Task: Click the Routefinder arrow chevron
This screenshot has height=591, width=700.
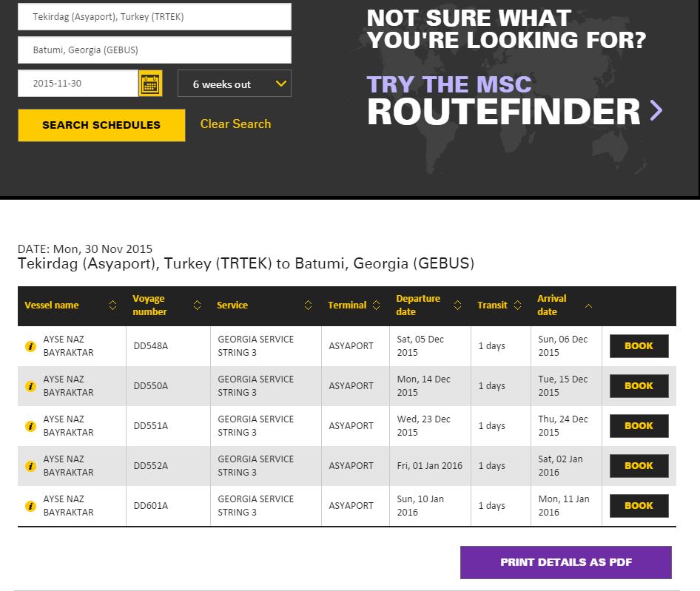Action: pyautogui.click(x=656, y=111)
